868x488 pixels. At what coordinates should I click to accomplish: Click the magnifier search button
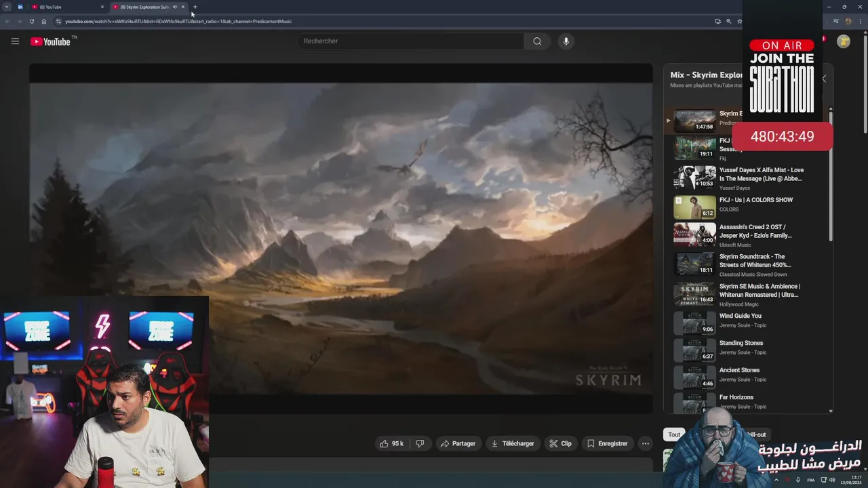click(537, 41)
